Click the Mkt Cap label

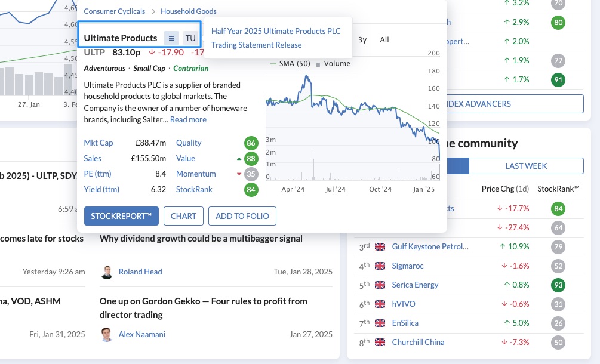99,143
